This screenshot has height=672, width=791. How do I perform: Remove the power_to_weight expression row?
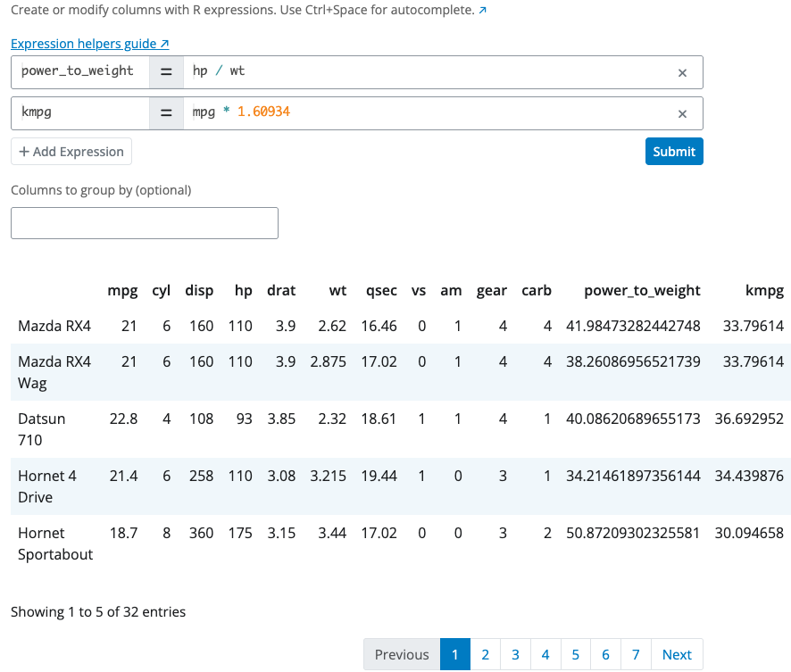click(x=682, y=71)
